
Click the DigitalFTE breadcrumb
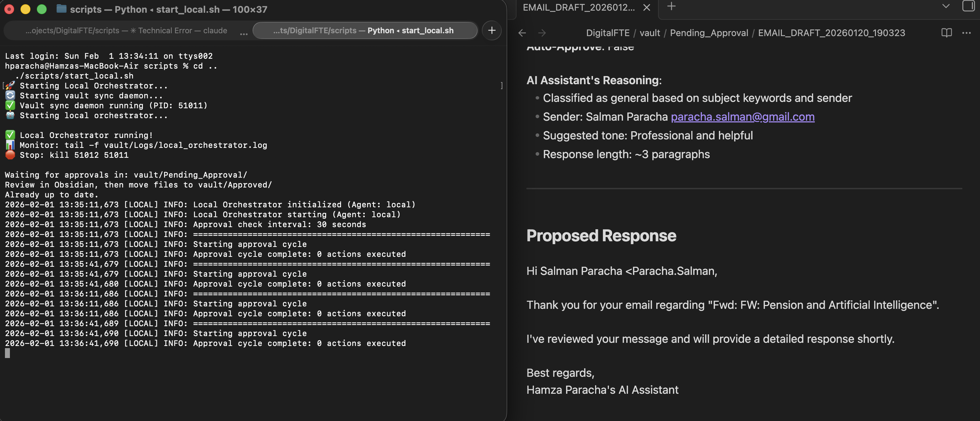coord(607,33)
